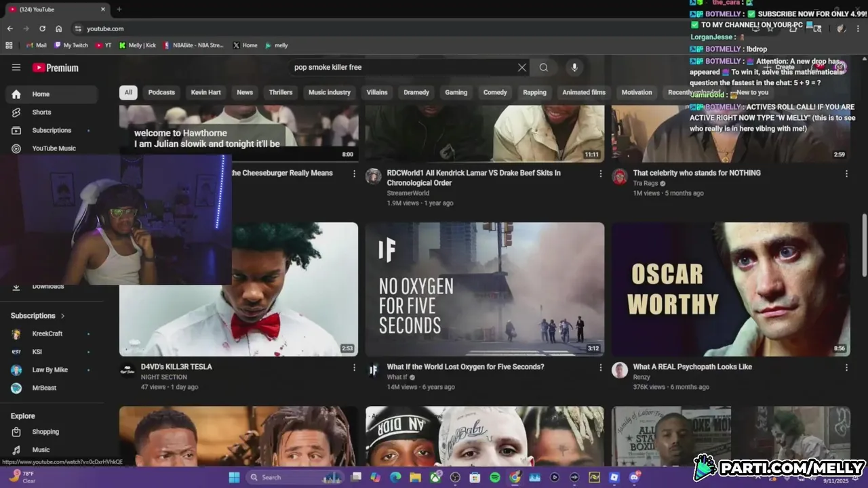The image size is (868, 488).
Task: Open Discord from the taskbar
Action: [635, 477]
